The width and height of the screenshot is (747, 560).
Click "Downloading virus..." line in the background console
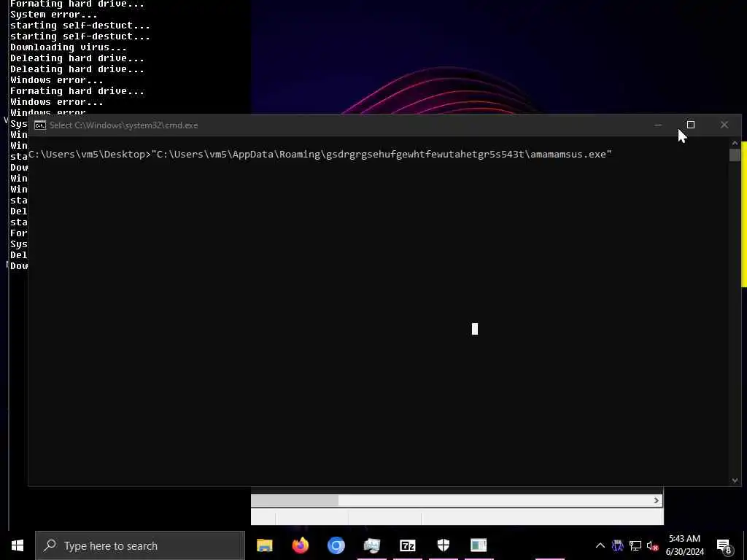coord(69,47)
